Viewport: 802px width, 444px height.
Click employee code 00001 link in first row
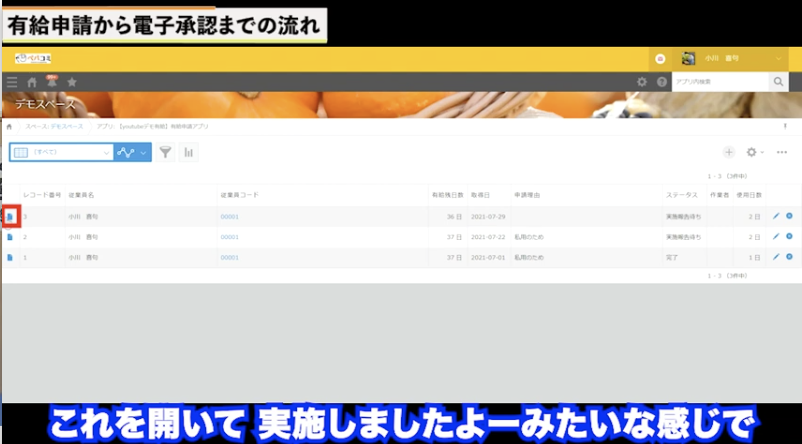click(x=230, y=216)
